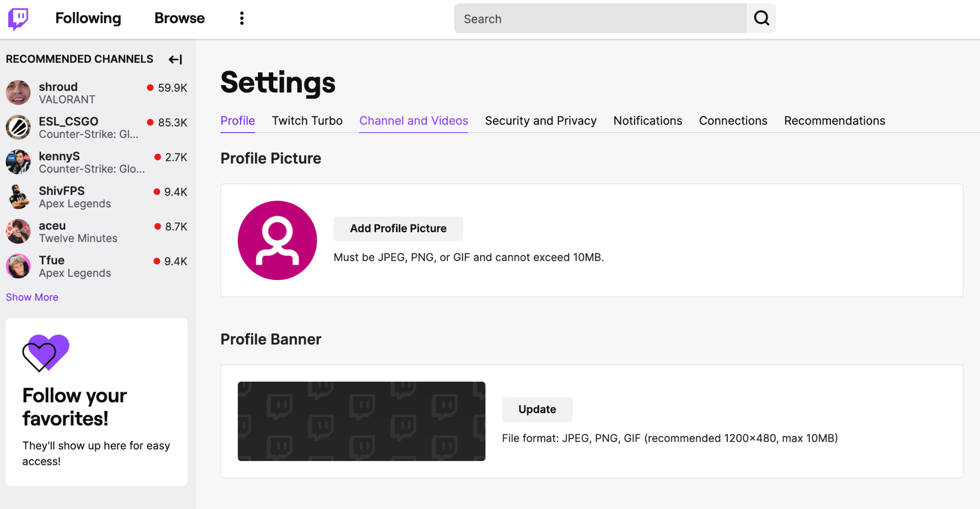
Task: Click the RECOMMENDED CHANNELS header
Action: (79, 59)
